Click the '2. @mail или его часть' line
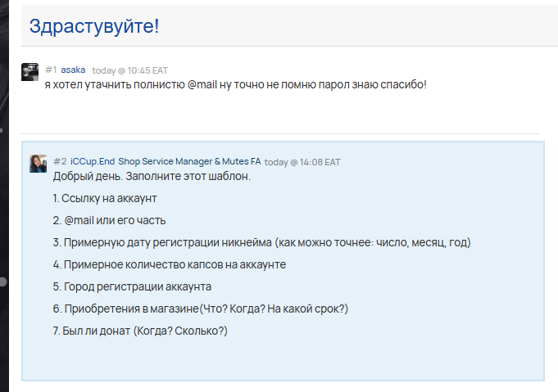 110,220
